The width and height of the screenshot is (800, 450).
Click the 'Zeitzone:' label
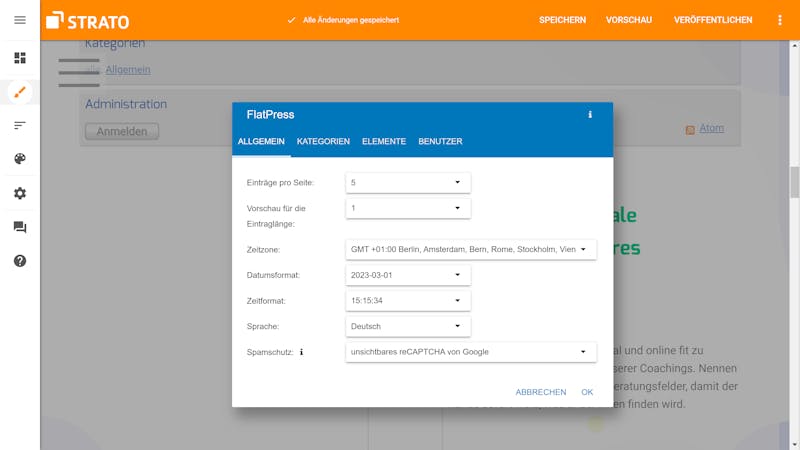(263, 250)
